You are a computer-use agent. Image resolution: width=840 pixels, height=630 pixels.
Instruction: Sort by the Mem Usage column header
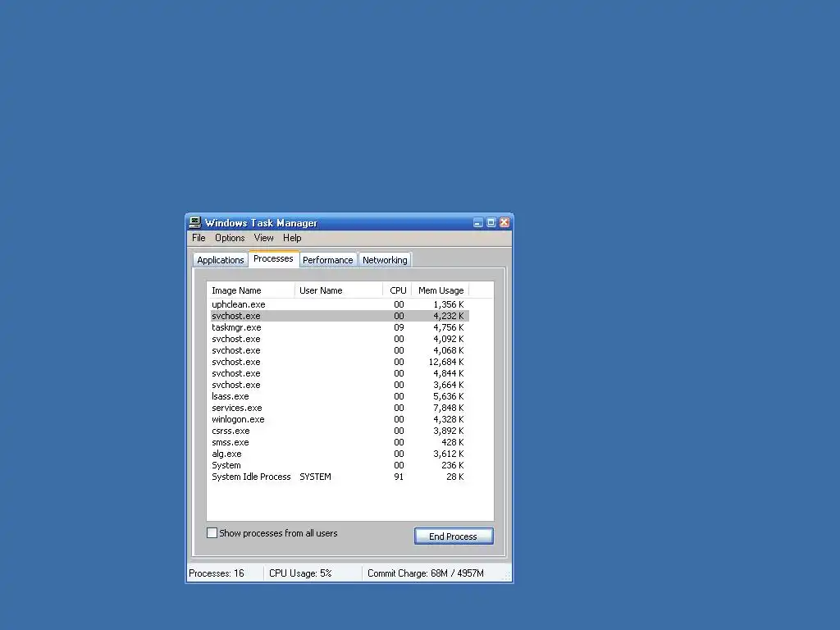[x=441, y=290]
